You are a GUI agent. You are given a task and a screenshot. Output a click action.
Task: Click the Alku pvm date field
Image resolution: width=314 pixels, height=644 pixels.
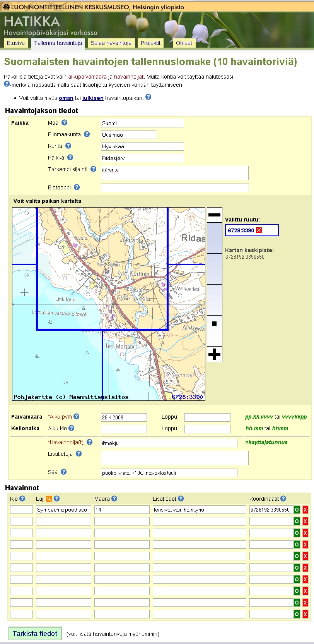coord(124,417)
